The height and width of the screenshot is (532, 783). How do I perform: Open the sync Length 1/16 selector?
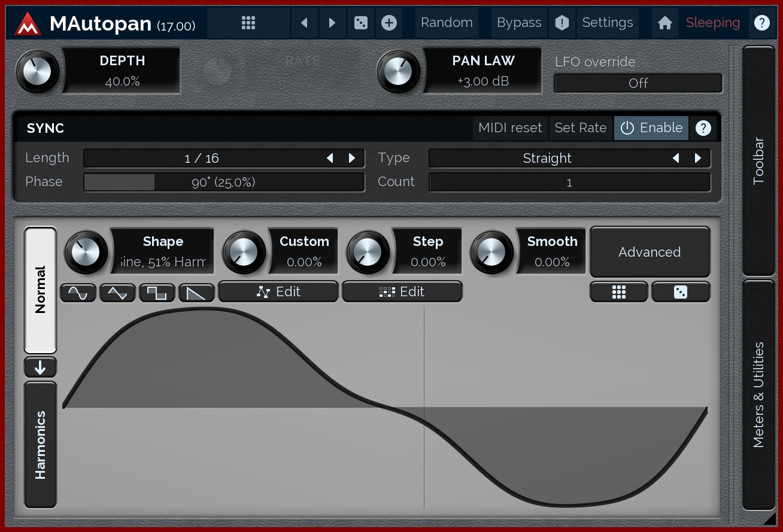coord(202,159)
